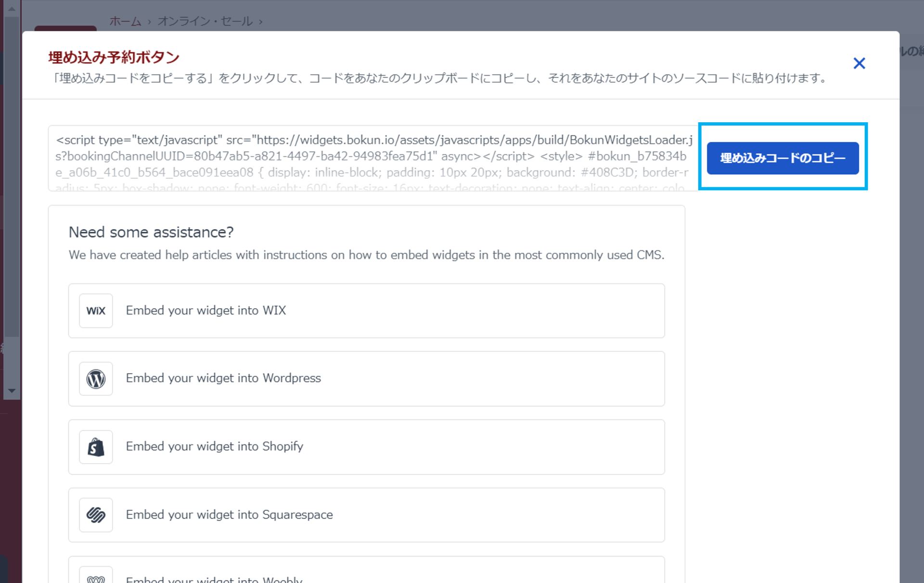Click the Need some assistance heading
This screenshot has height=583, width=924.
(x=151, y=232)
